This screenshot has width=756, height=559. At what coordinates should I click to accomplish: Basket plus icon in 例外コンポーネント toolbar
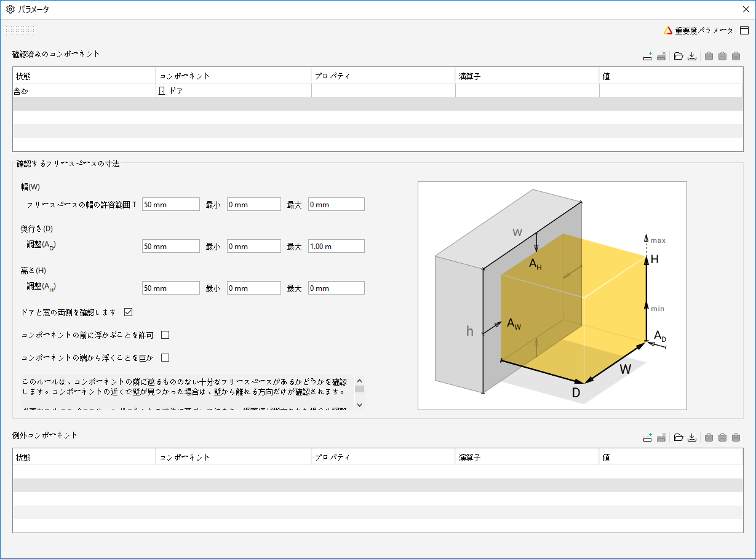[x=709, y=438]
